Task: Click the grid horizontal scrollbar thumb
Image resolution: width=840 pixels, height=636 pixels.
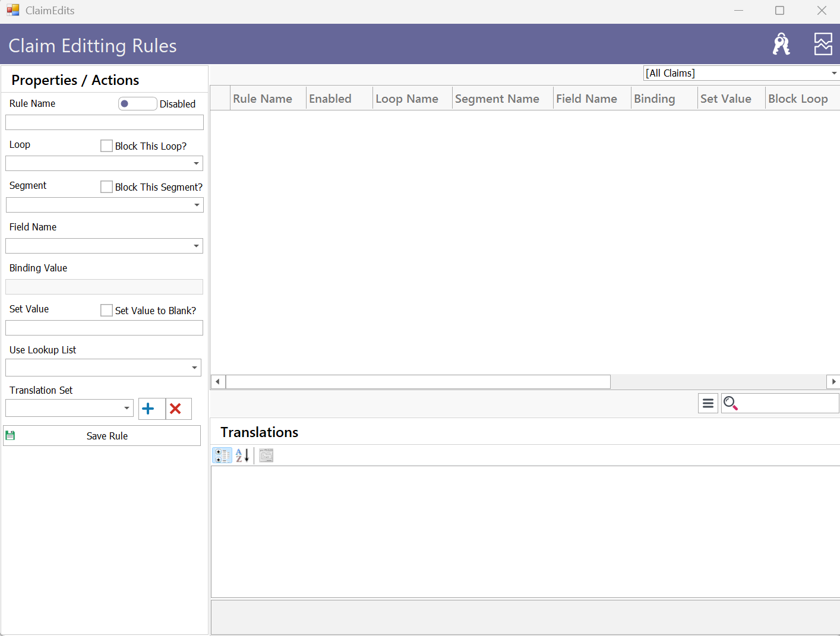Action: point(418,382)
